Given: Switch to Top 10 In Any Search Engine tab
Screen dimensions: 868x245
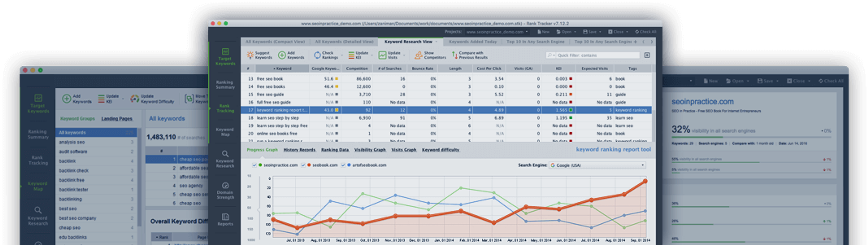Looking at the screenshot, I should click(535, 42).
